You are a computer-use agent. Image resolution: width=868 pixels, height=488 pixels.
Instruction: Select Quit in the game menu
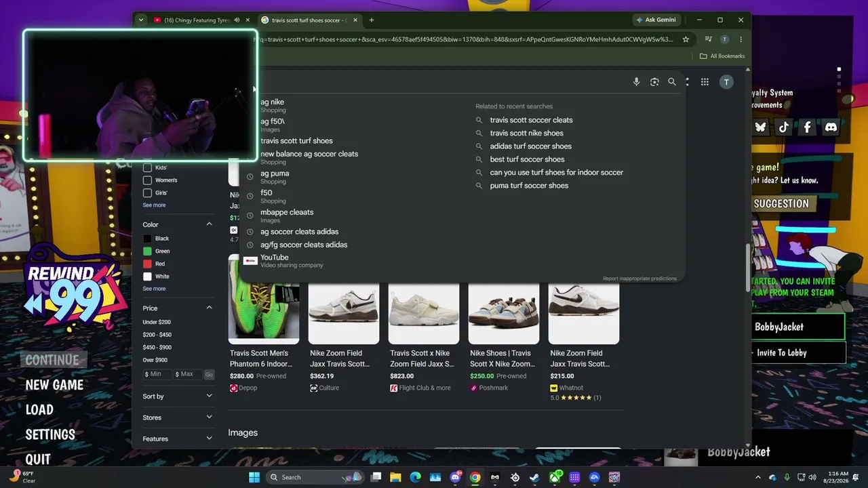click(x=38, y=460)
